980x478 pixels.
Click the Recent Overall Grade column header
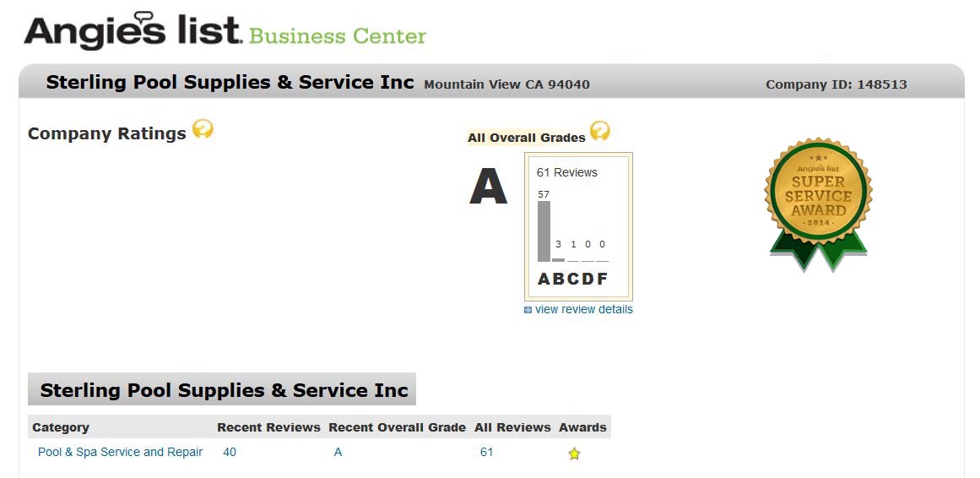pyautogui.click(x=397, y=427)
